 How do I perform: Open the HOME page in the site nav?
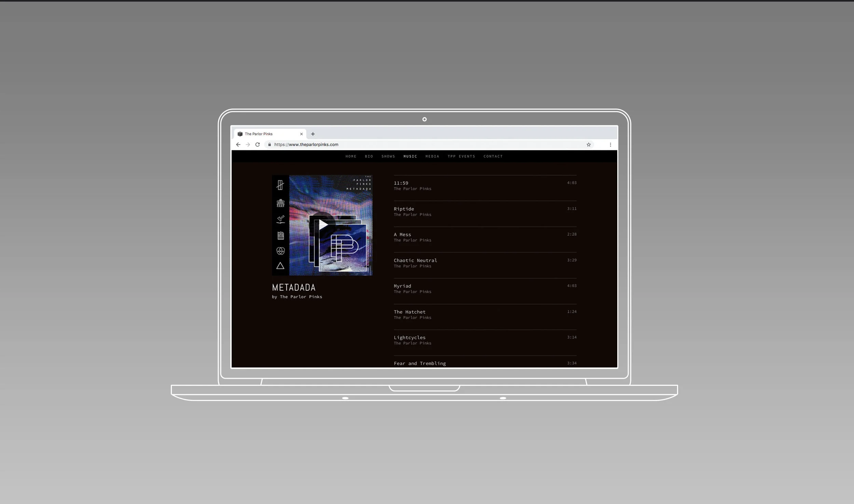point(351,156)
